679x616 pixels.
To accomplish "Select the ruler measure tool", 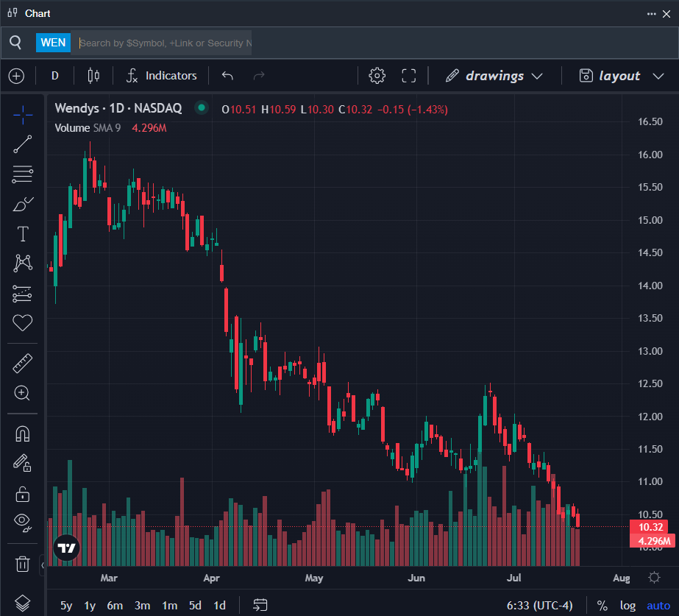I will [x=23, y=364].
